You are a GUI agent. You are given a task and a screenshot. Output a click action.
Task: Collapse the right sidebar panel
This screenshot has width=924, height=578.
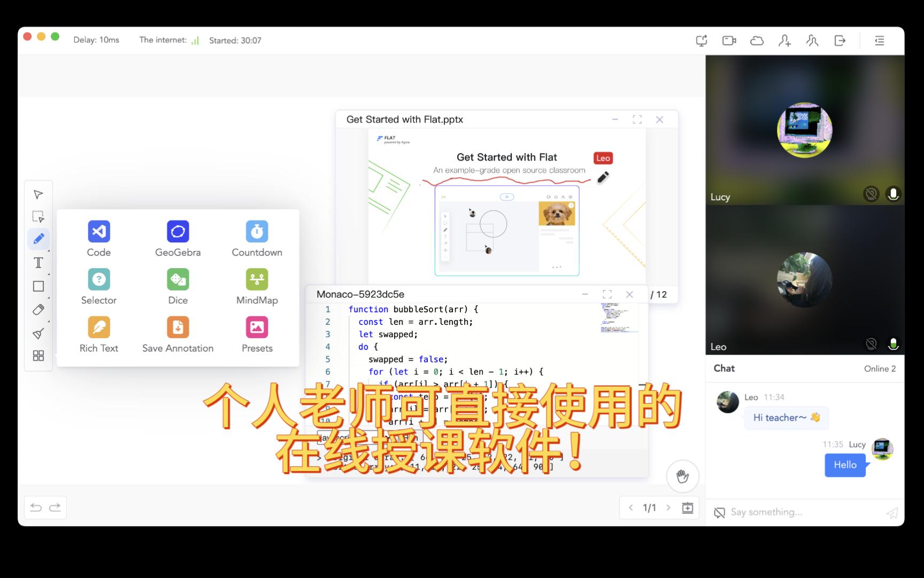880,41
